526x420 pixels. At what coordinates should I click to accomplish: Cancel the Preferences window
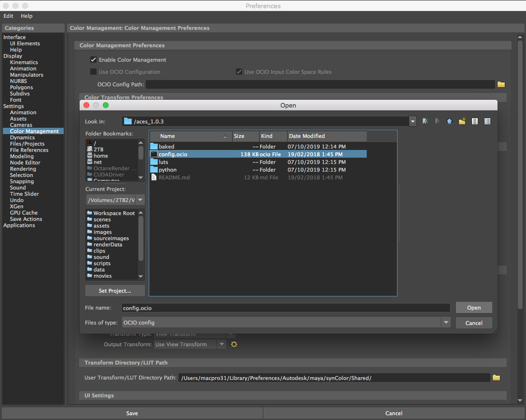pos(394,413)
